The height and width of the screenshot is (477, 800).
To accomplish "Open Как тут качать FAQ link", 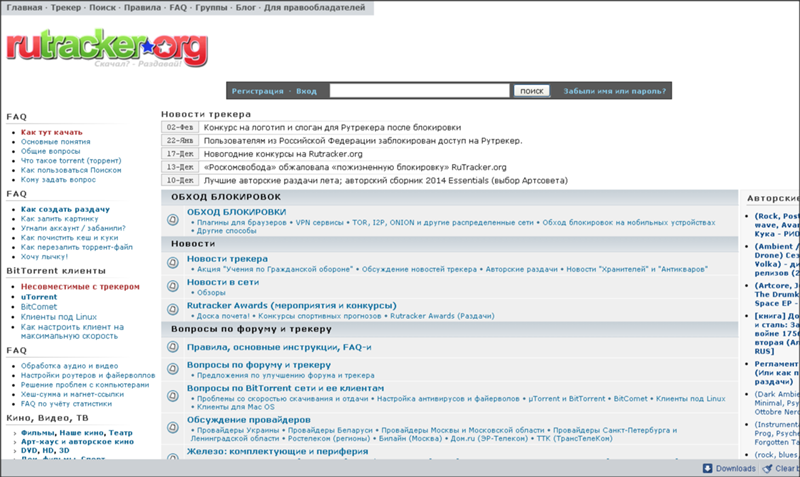I will [52, 132].
